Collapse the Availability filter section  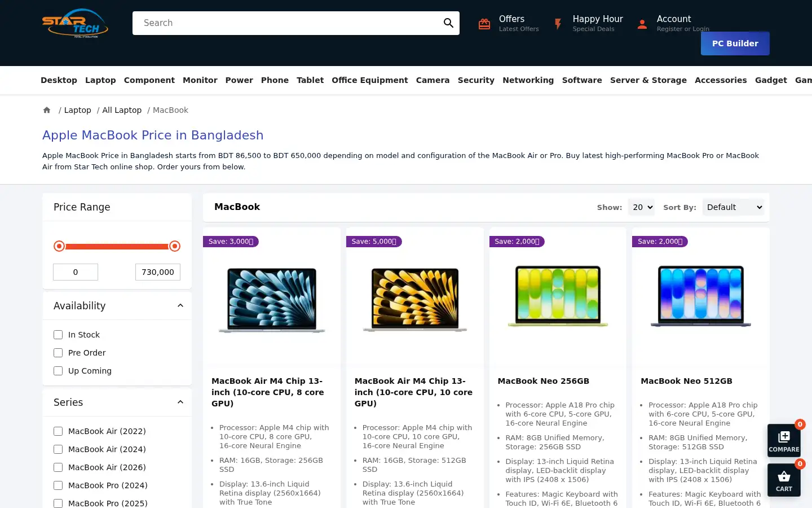pos(180,306)
